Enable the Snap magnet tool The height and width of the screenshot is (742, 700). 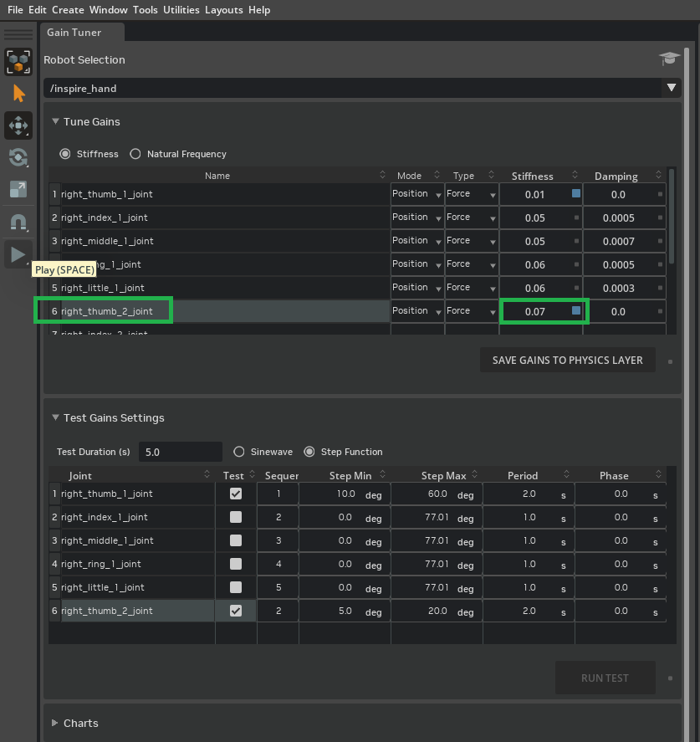point(18,222)
